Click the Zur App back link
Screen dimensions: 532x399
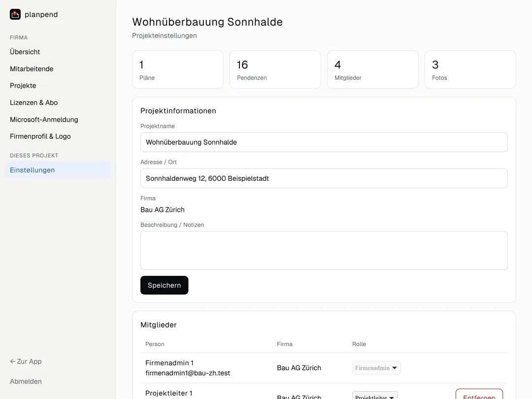[x=26, y=362]
